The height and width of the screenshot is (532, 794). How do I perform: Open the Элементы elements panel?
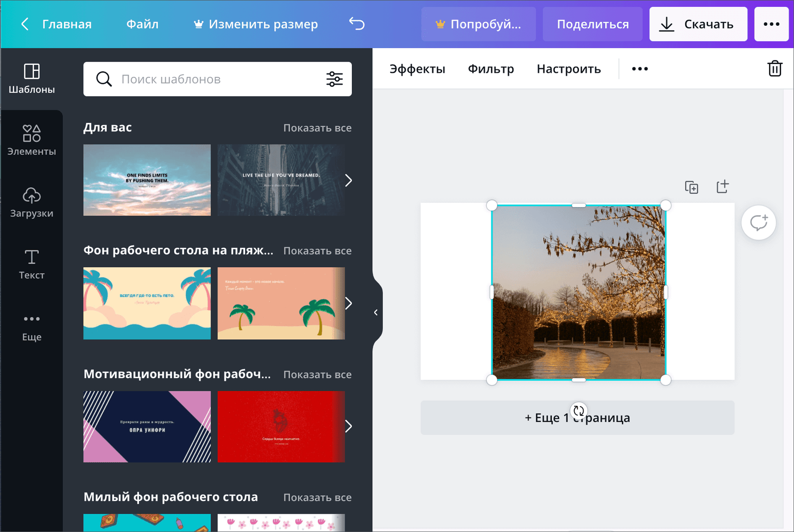pyautogui.click(x=32, y=140)
